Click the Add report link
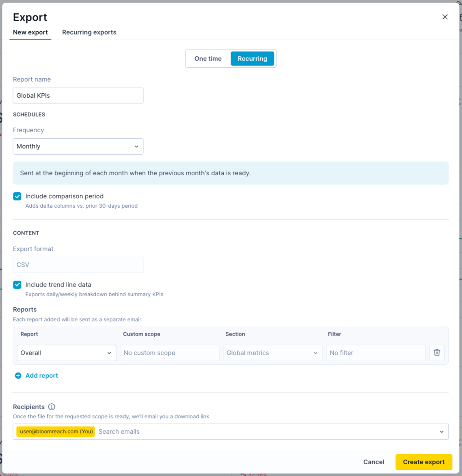This screenshot has height=476, width=462. 42,375
